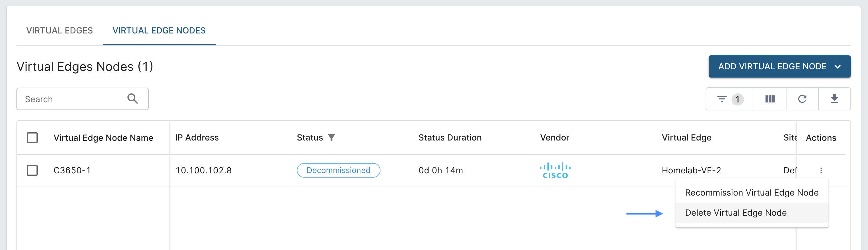Click the Cisco vendor logo
Image resolution: width=868 pixels, height=250 pixels.
point(555,171)
